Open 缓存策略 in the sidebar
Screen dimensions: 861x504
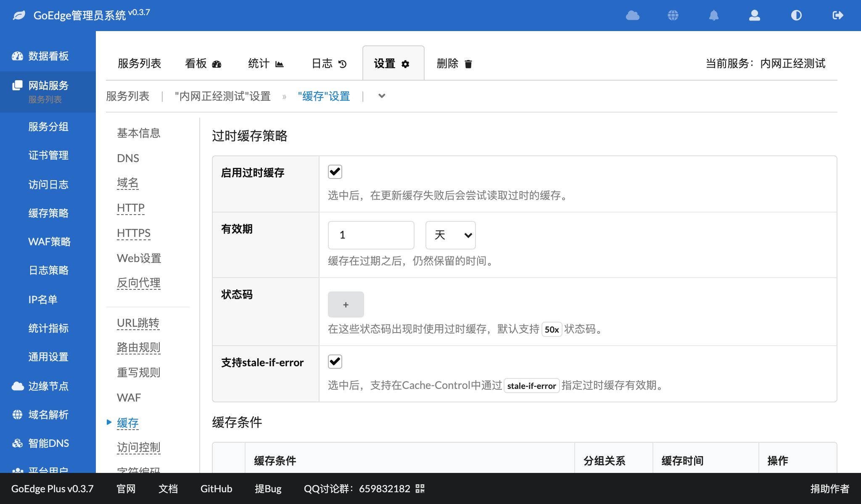(48, 213)
